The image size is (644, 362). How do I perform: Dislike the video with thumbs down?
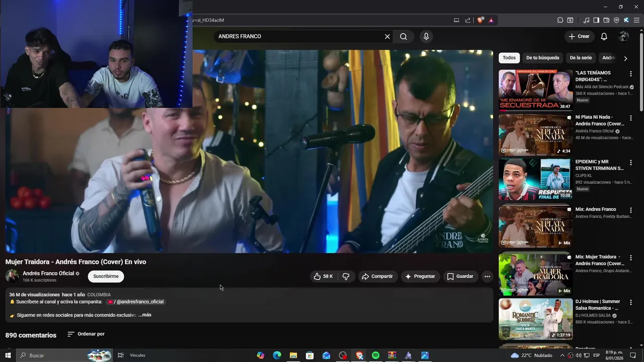[x=346, y=277]
